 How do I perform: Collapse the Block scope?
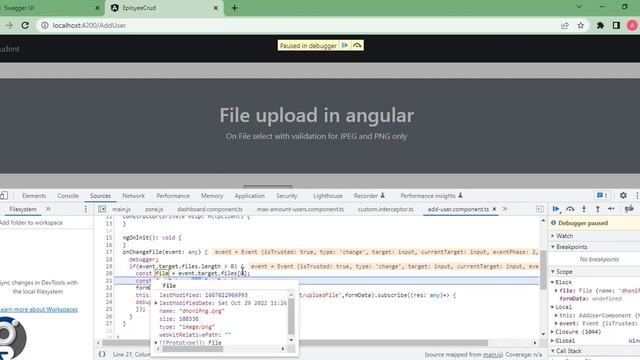pos(553,282)
